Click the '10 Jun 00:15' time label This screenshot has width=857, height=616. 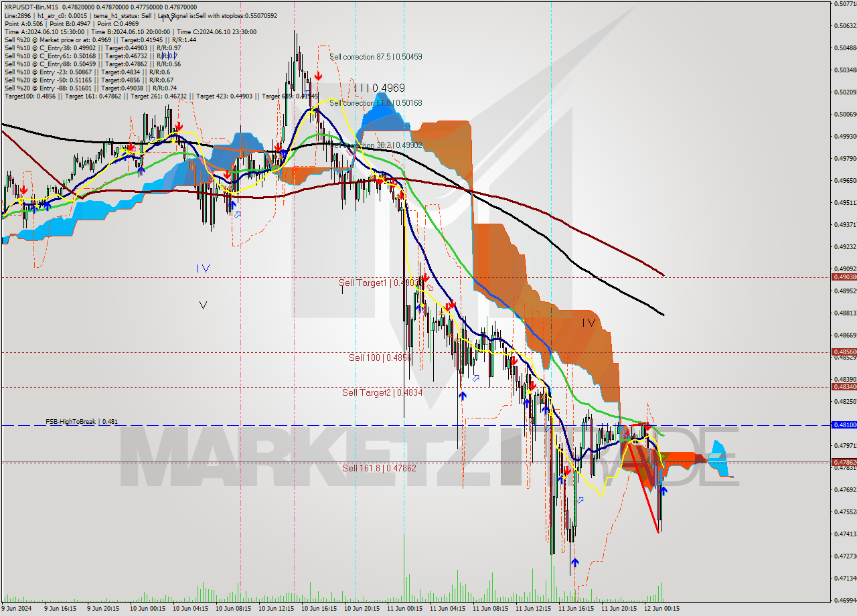coord(147,609)
